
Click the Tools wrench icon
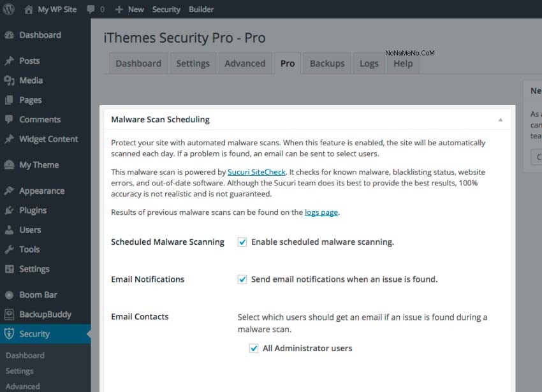[9, 249]
